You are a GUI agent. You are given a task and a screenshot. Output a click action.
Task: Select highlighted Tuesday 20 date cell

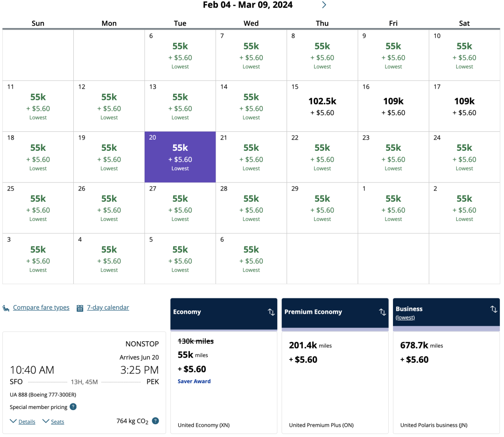coord(180,157)
